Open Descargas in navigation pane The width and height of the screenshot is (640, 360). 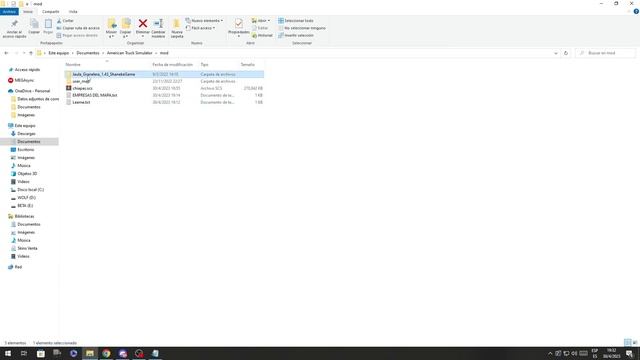pyautogui.click(x=26, y=133)
